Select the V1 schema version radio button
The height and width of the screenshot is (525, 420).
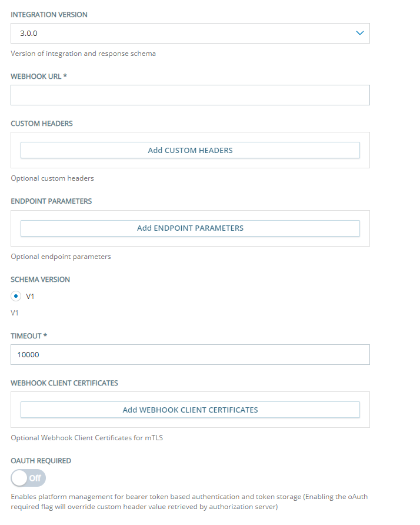point(15,297)
